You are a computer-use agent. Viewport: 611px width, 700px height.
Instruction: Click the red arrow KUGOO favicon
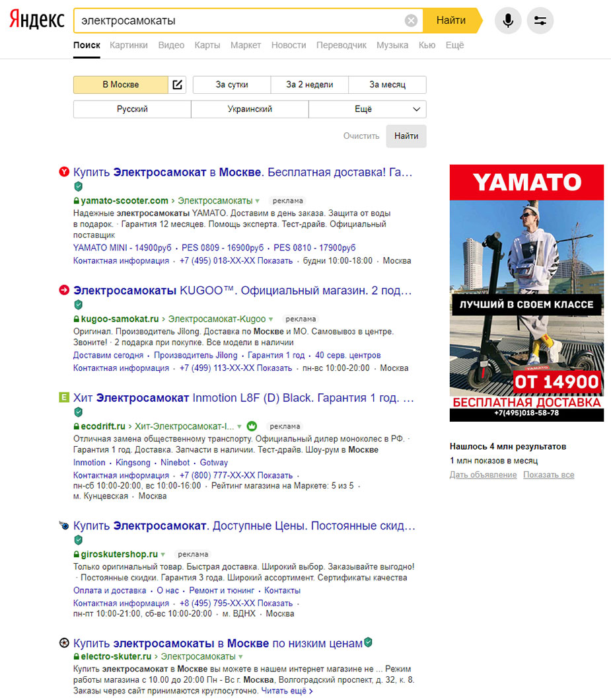64,290
